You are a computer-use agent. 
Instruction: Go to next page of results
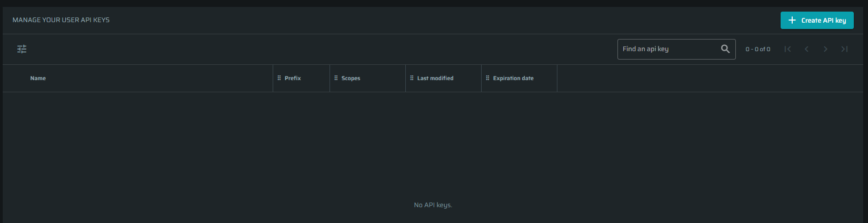825,49
